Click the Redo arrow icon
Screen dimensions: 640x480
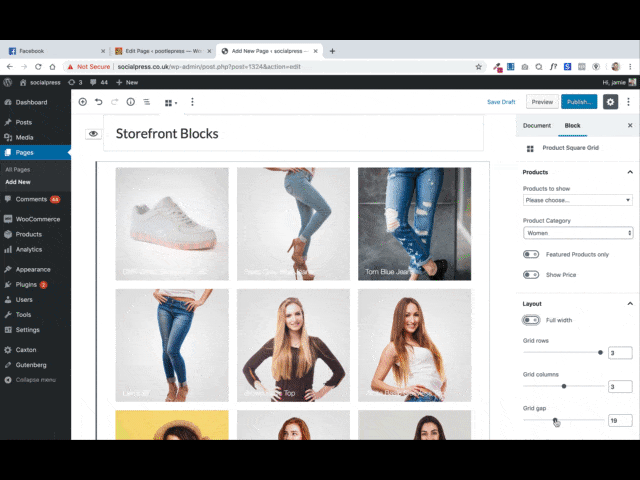point(115,102)
